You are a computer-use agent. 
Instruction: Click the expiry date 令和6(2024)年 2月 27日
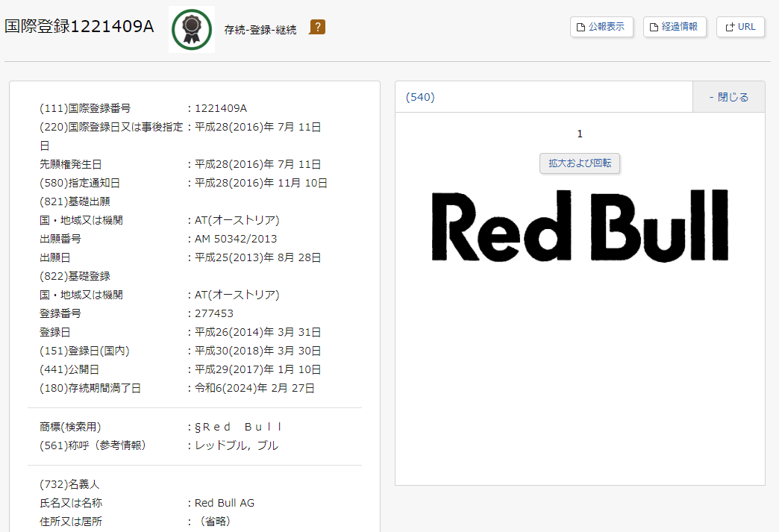(255, 388)
